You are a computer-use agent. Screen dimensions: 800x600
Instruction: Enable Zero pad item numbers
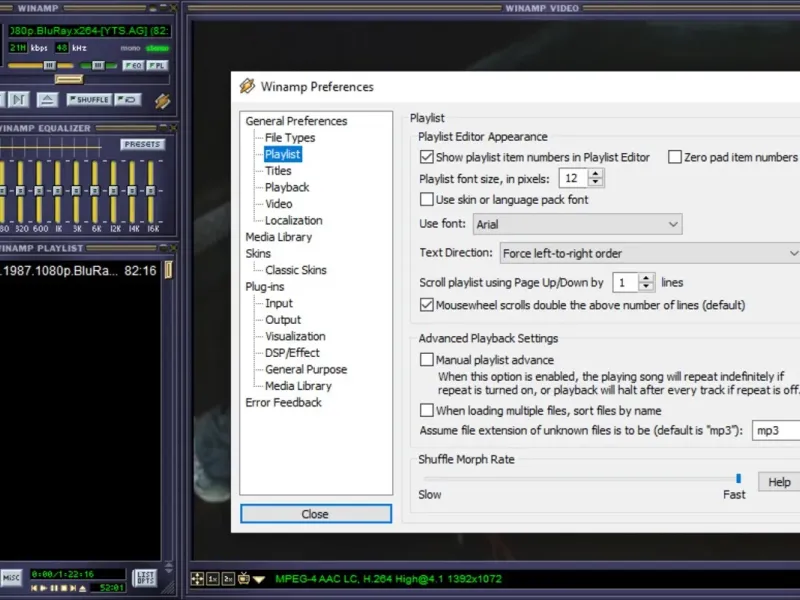tap(674, 157)
